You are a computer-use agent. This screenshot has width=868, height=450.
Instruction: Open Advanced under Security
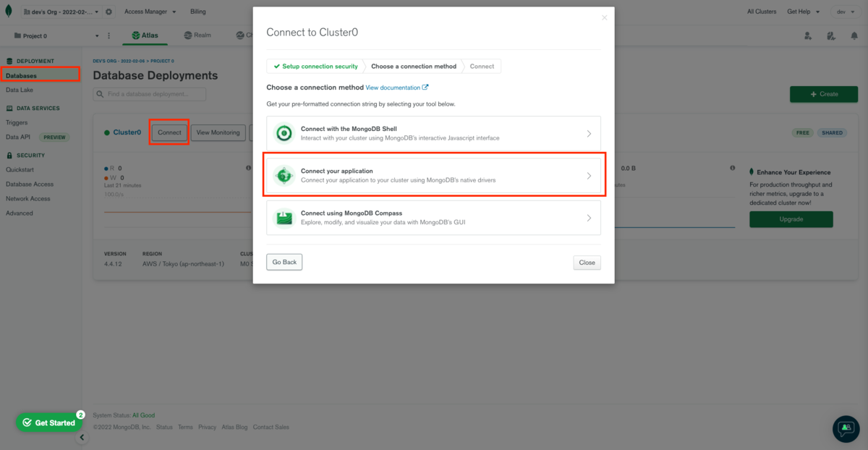[19, 213]
